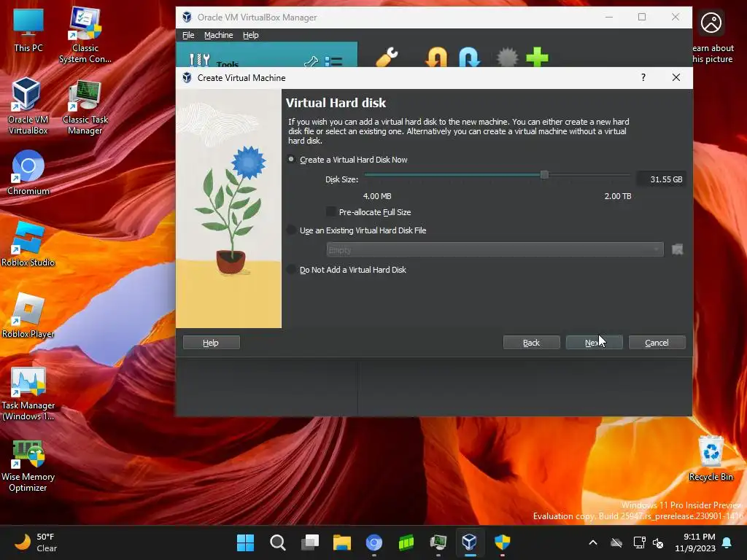Click the Disk Size slider handle
The image size is (747, 560).
(x=544, y=175)
